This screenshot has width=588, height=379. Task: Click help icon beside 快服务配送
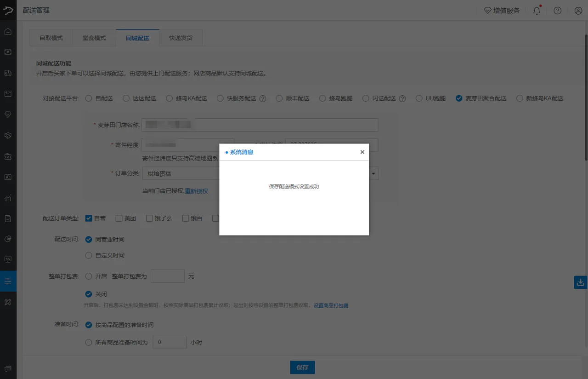click(x=263, y=98)
